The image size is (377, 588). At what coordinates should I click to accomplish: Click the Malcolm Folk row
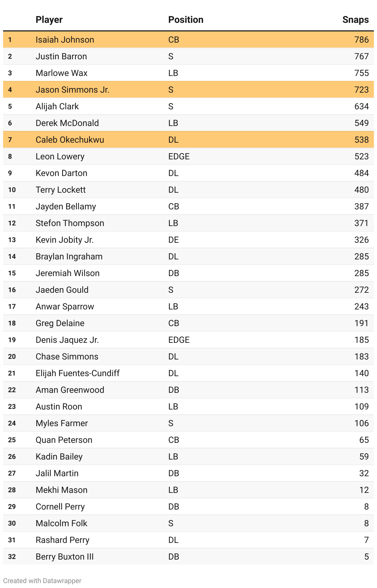pos(188,523)
